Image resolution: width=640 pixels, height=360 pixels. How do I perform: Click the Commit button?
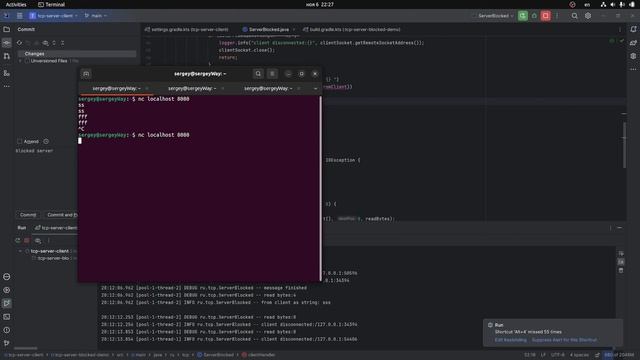[28, 215]
